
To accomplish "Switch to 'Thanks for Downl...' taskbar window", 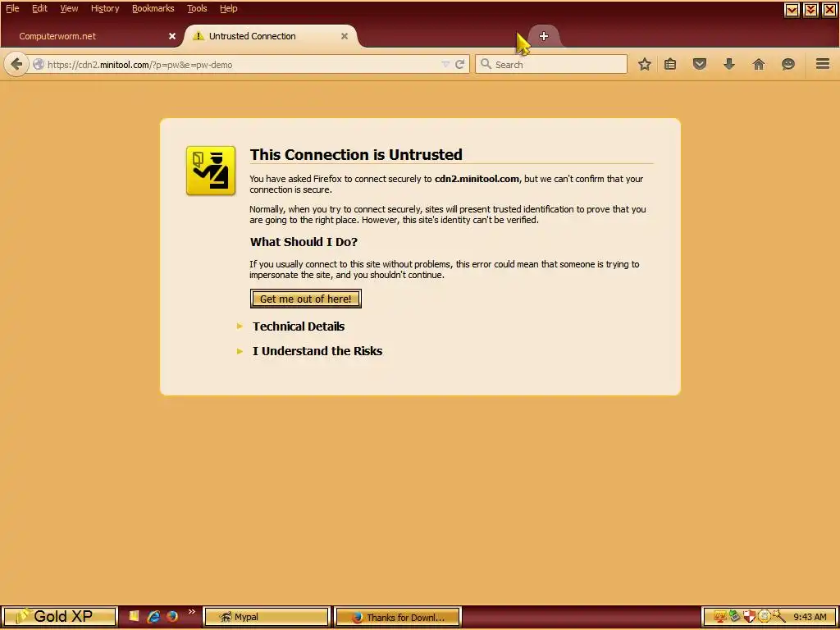I will tap(398, 617).
